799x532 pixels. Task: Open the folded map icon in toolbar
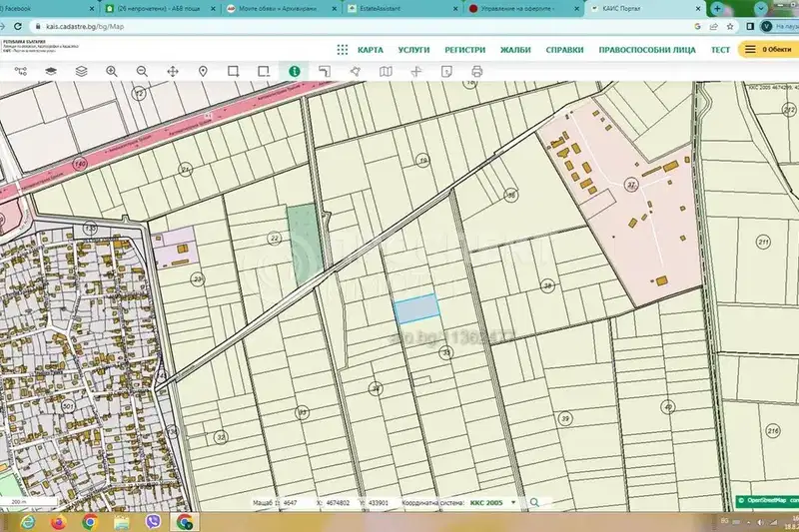tap(386, 71)
